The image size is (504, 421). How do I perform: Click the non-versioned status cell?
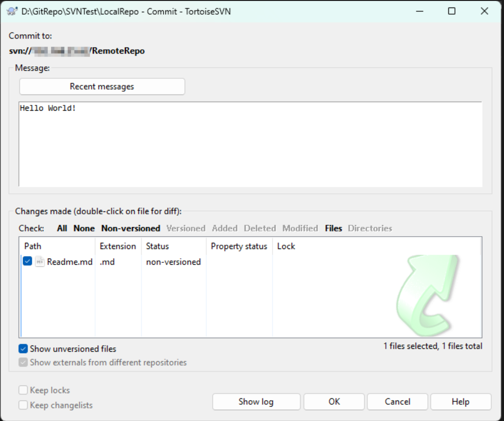tap(173, 262)
